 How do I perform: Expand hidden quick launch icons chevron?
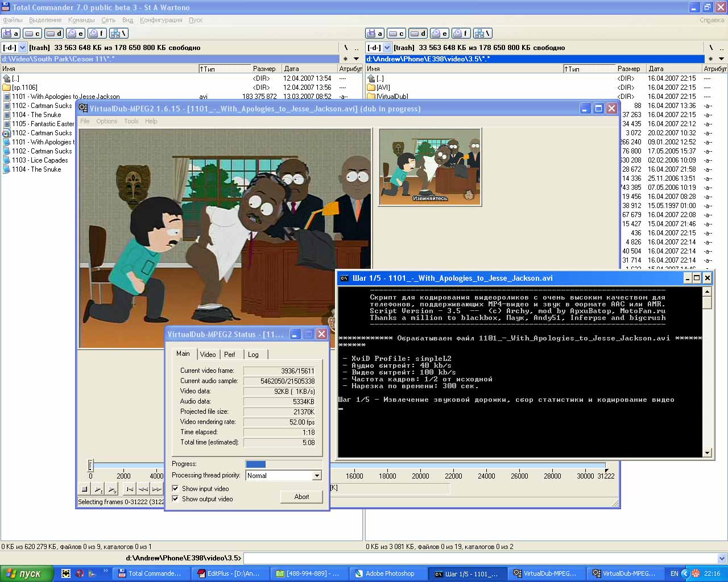click(x=105, y=571)
